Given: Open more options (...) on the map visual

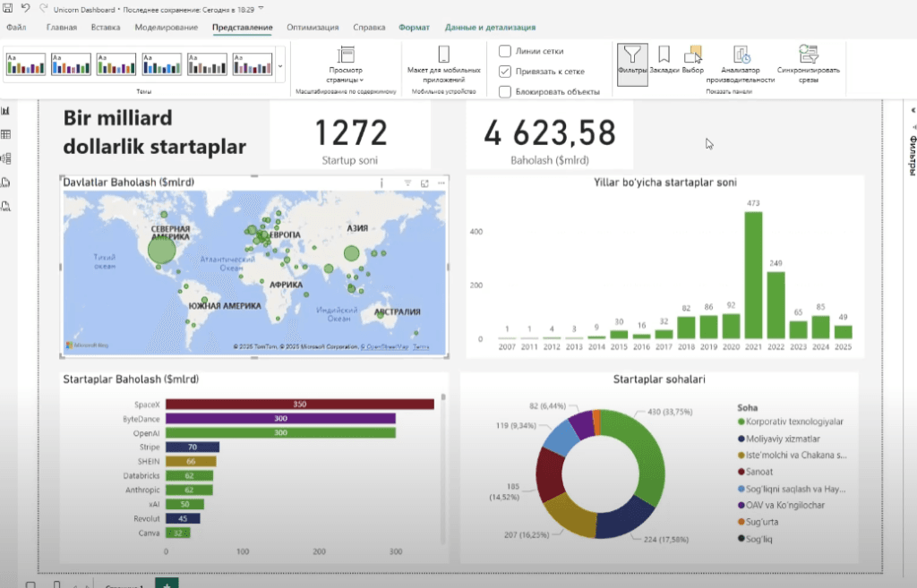Looking at the screenshot, I should point(441,183).
